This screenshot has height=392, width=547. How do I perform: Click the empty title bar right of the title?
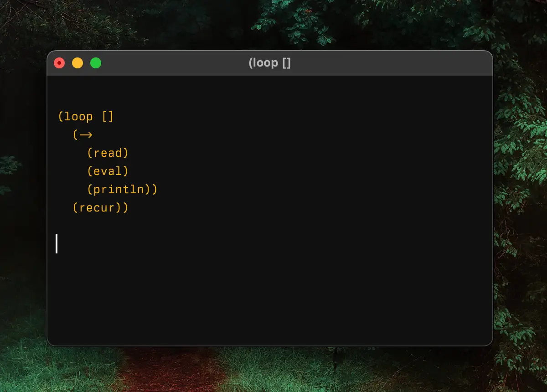[387, 63]
